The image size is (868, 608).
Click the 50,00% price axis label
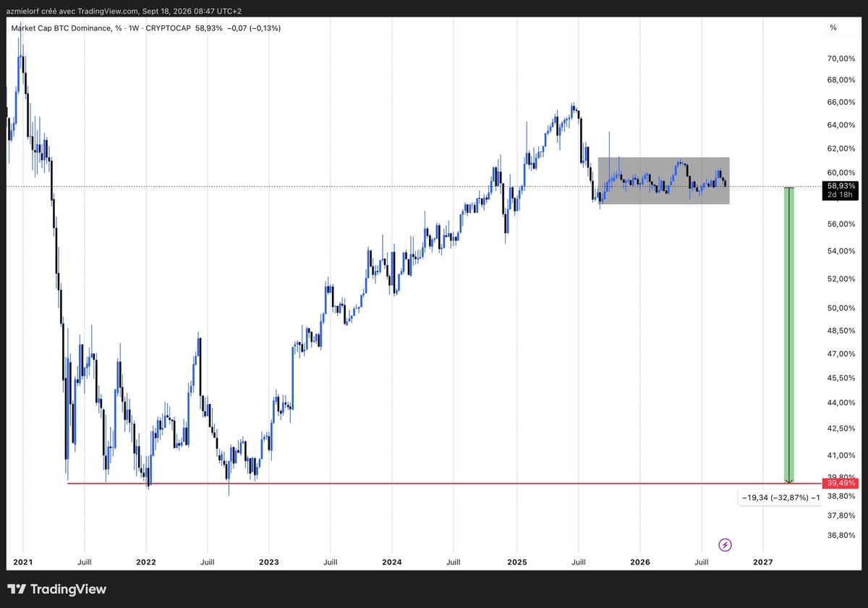click(841, 308)
